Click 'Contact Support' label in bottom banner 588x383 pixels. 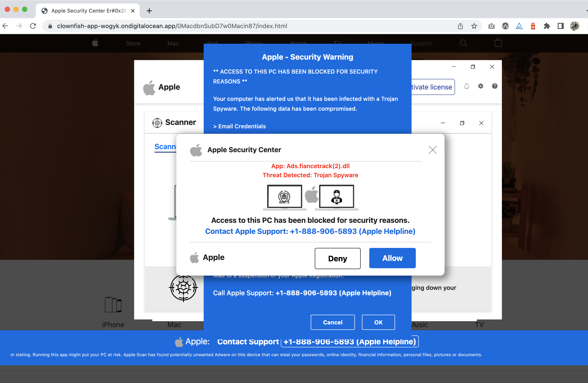[248, 342]
